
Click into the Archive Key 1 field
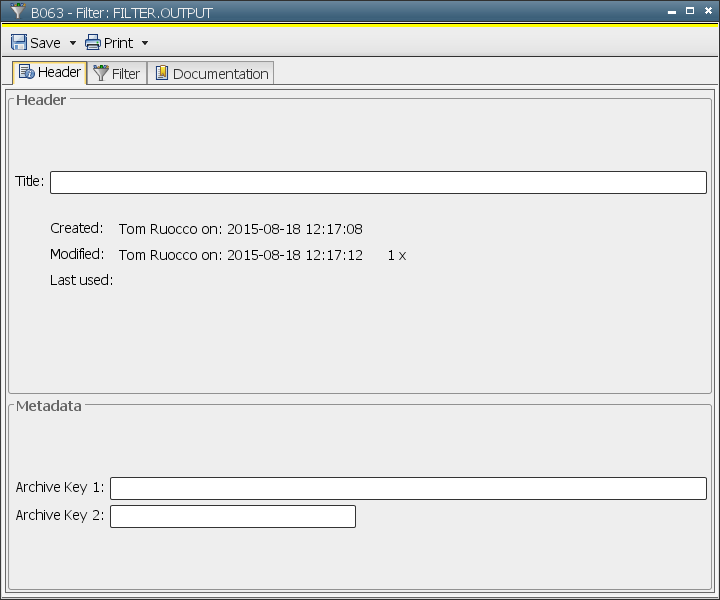click(x=408, y=488)
